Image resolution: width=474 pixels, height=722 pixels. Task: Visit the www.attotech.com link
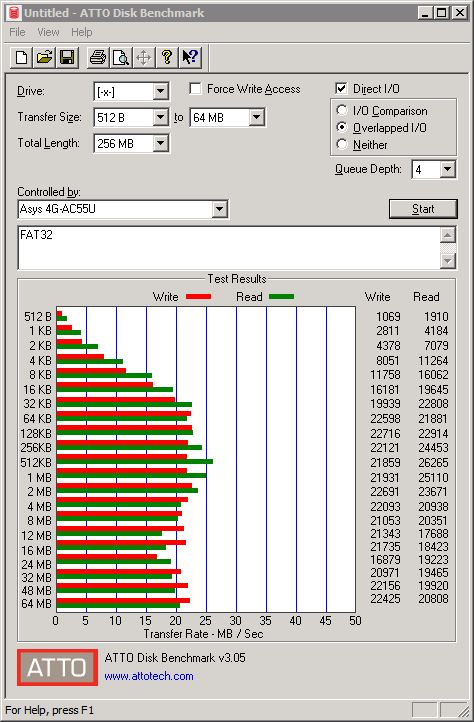[149, 676]
